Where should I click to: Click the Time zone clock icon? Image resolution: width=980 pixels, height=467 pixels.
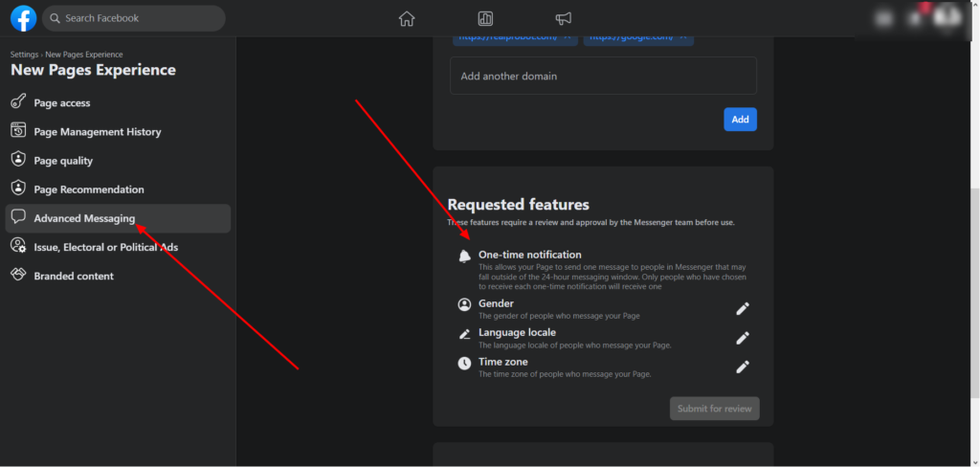pyautogui.click(x=464, y=363)
